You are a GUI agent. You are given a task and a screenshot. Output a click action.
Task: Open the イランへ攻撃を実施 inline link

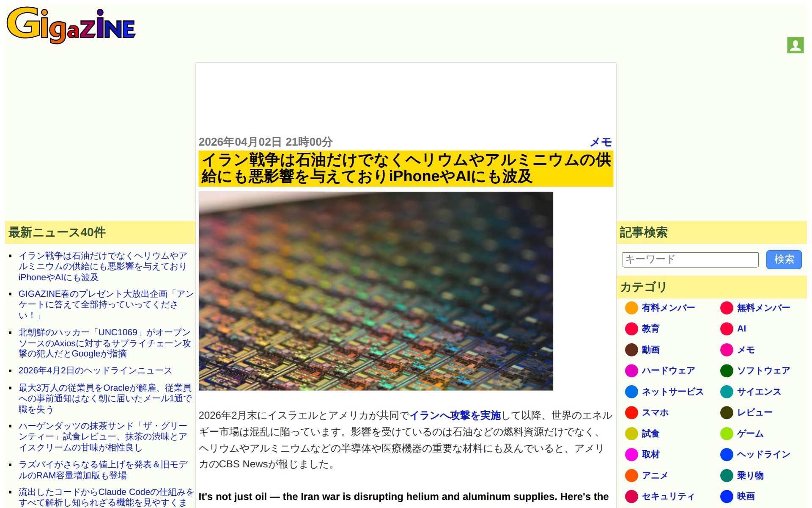point(455,415)
